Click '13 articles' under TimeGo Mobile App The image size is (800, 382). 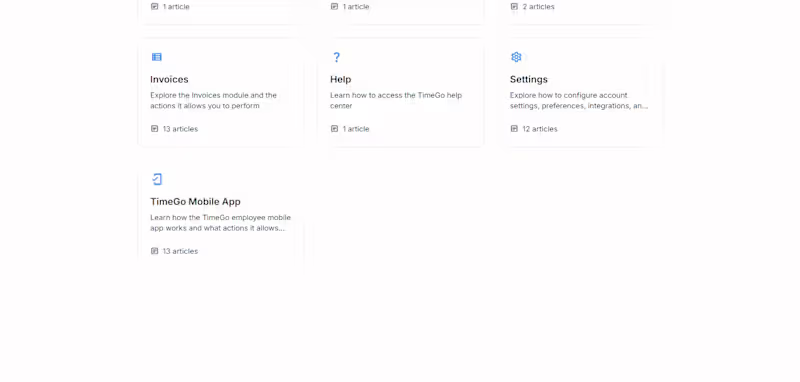tap(180, 251)
